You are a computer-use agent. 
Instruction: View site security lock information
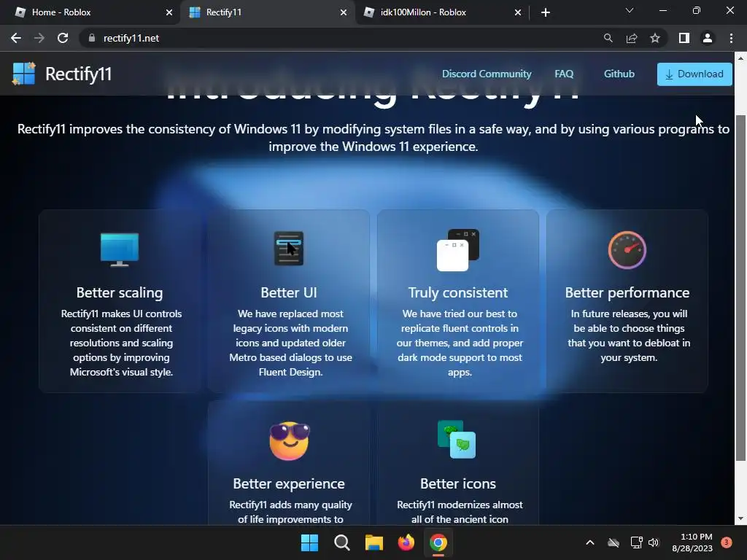pos(91,38)
